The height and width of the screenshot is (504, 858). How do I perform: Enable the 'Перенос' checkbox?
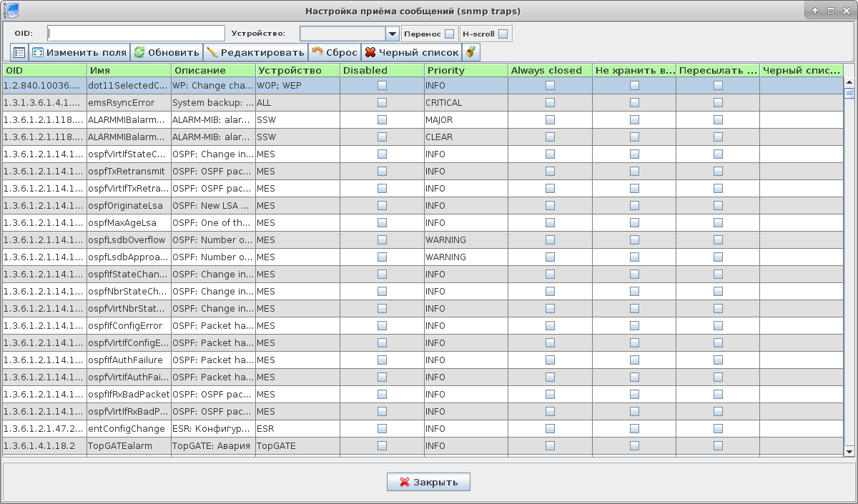[449, 34]
